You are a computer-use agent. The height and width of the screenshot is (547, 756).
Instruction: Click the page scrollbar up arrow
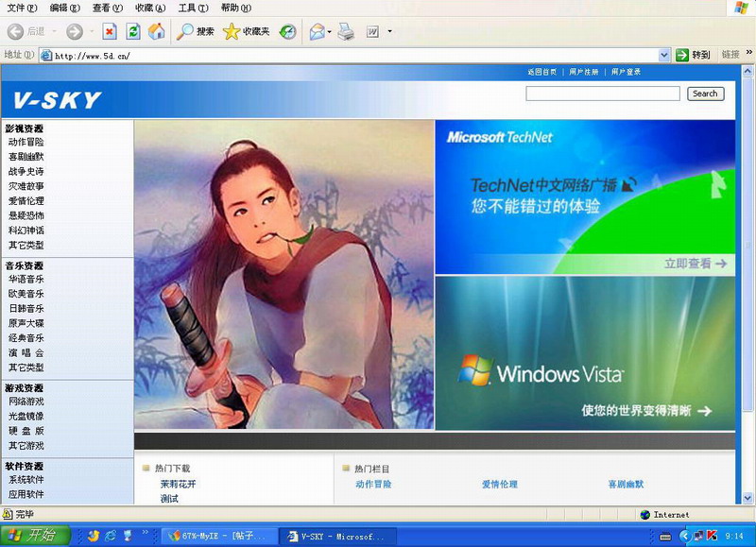point(747,71)
